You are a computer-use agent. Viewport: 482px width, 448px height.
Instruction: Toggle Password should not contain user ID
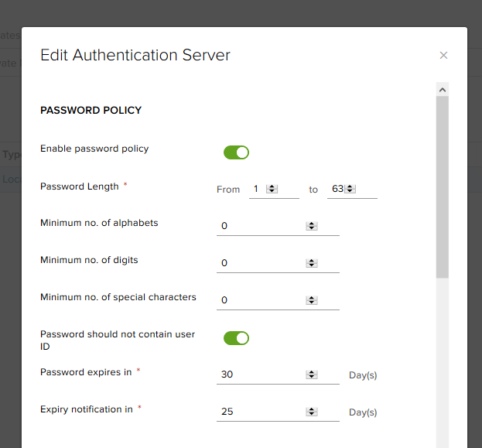[x=236, y=338]
